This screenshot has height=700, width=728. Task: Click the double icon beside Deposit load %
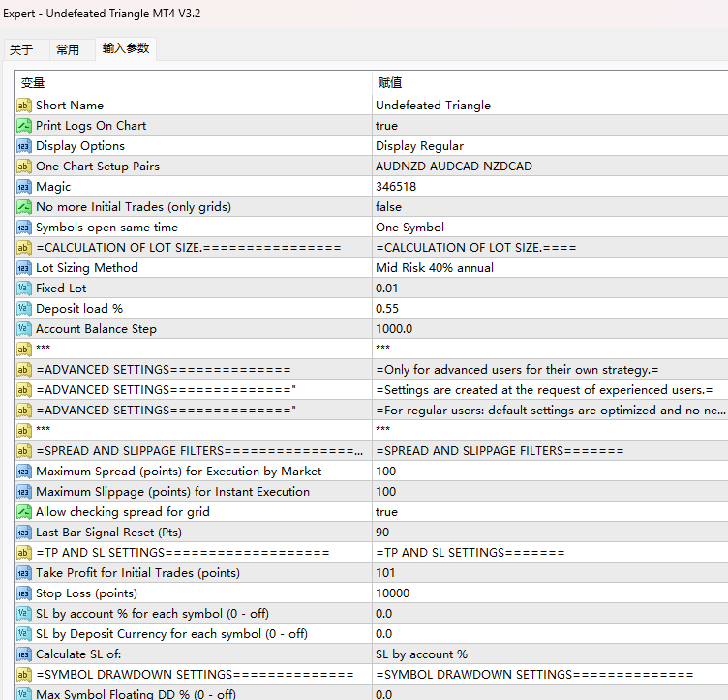[x=24, y=309]
